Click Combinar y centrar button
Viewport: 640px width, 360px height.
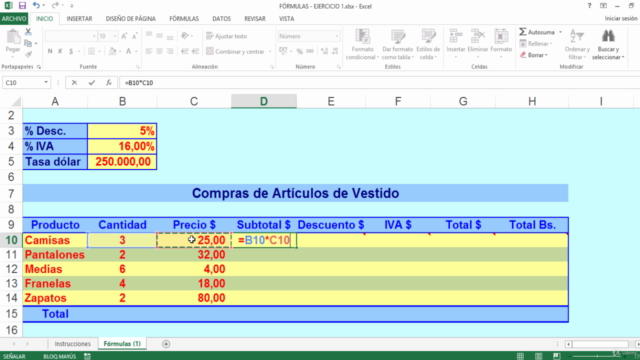coord(236,52)
